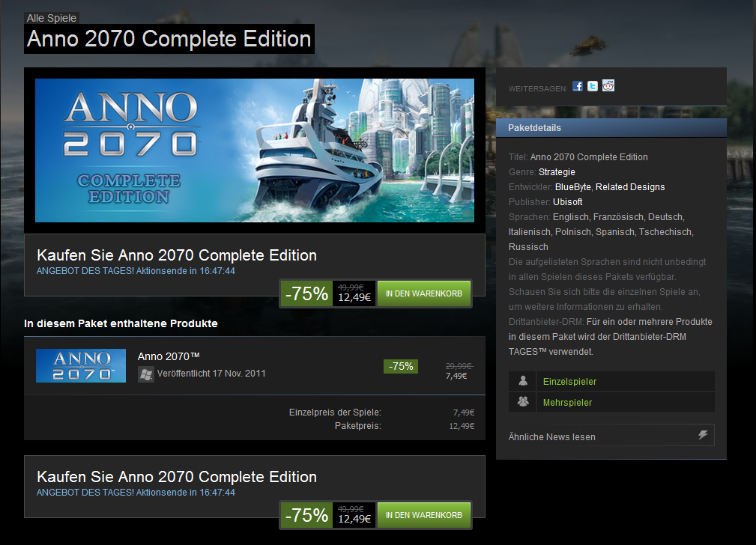This screenshot has width=756, height=545.
Task: Open developer Related Designs link
Action: pyautogui.click(x=630, y=187)
